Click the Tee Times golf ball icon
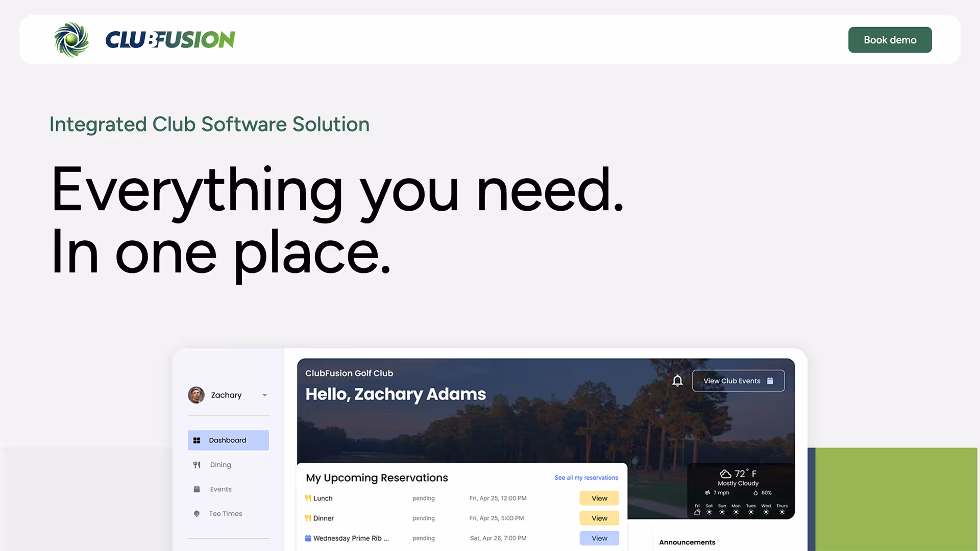 pyautogui.click(x=197, y=514)
